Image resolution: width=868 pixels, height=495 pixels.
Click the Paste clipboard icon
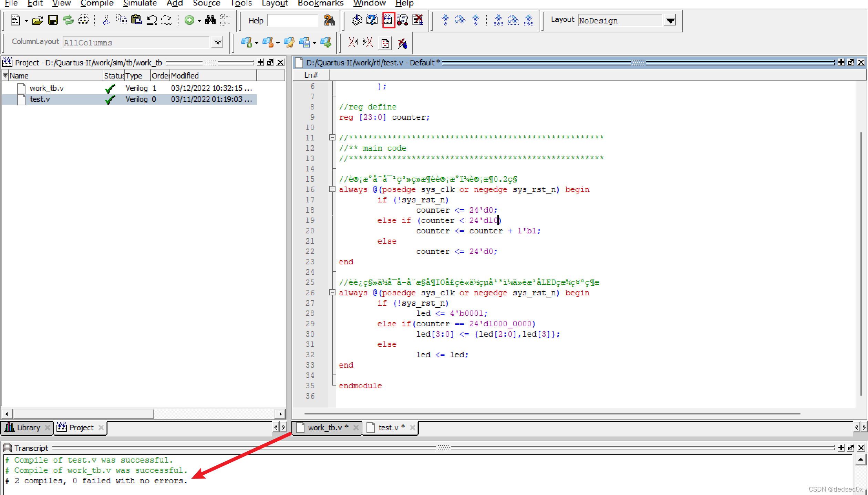(x=136, y=20)
